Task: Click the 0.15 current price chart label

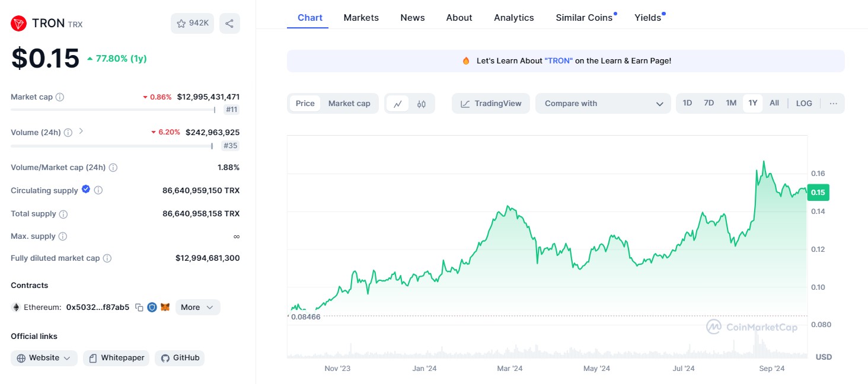Action: click(818, 192)
